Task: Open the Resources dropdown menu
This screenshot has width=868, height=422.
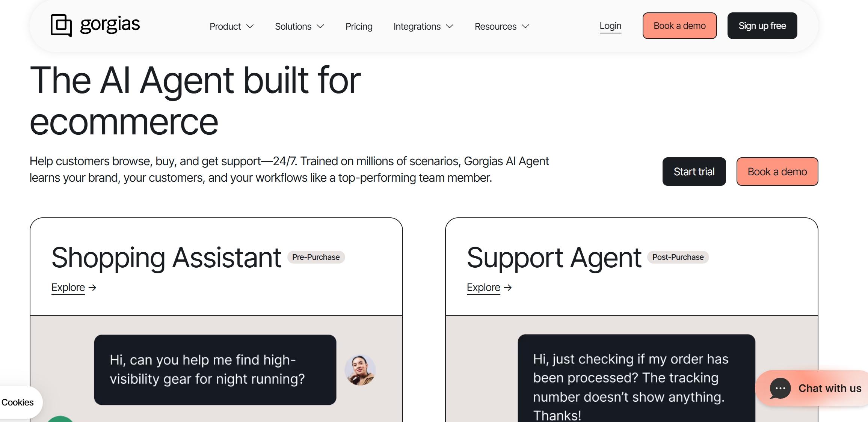Action: click(x=502, y=26)
